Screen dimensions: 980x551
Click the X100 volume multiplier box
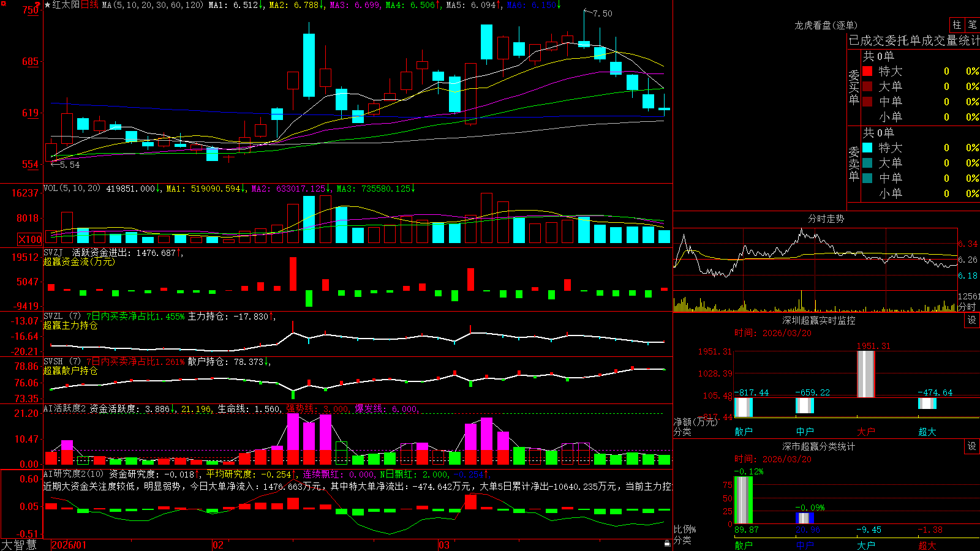click(x=29, y=239)
